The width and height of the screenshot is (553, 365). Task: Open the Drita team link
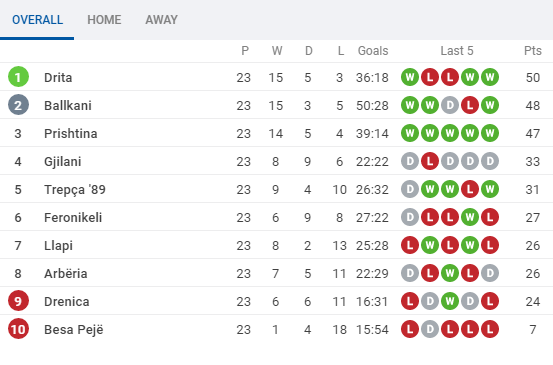(58, 77)
